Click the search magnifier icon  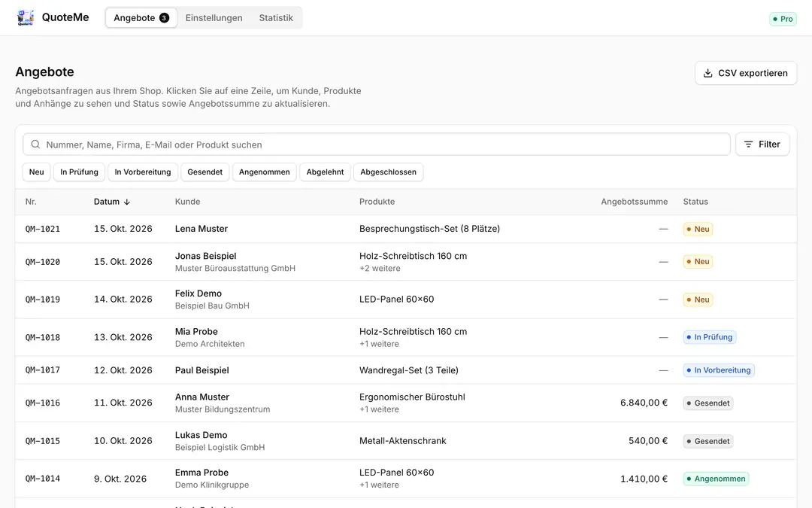coord(35,144)
